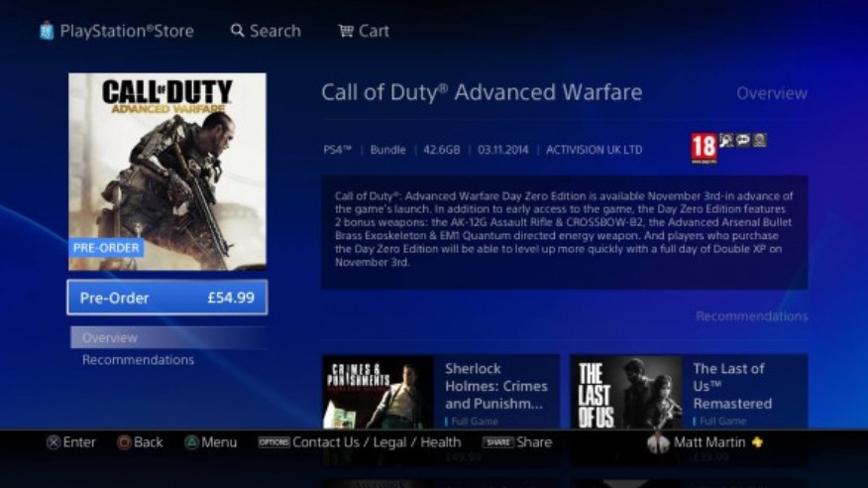Open the PlayStation Store bag icon

pos(47,31)
